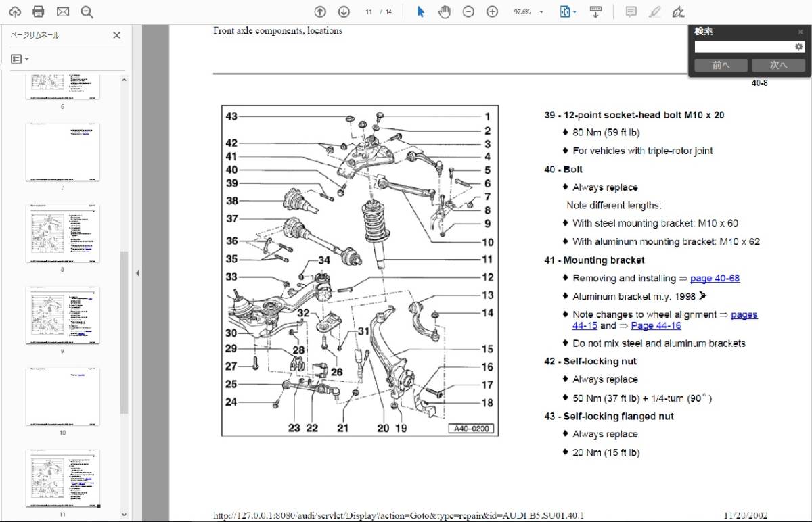Click heading '39 - 12-point socket-head bolt M10 x 20'
The image size is (812, 522).
[634, 115]
